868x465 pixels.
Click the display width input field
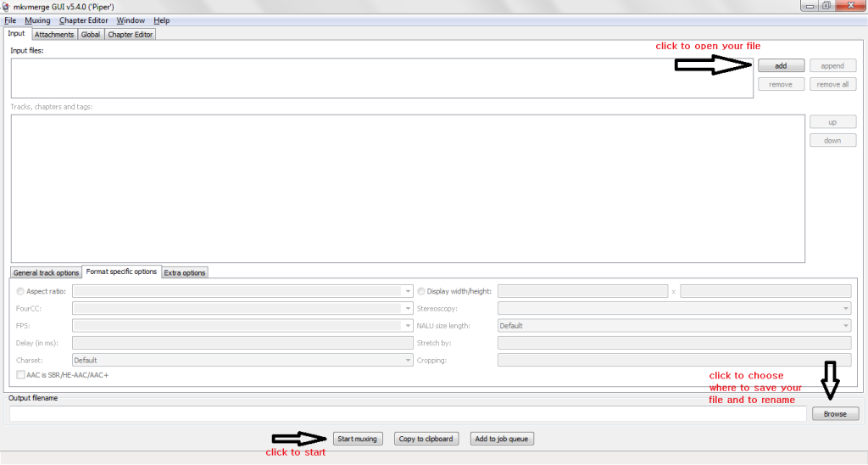pyautogui.click(x=582, y=291)
